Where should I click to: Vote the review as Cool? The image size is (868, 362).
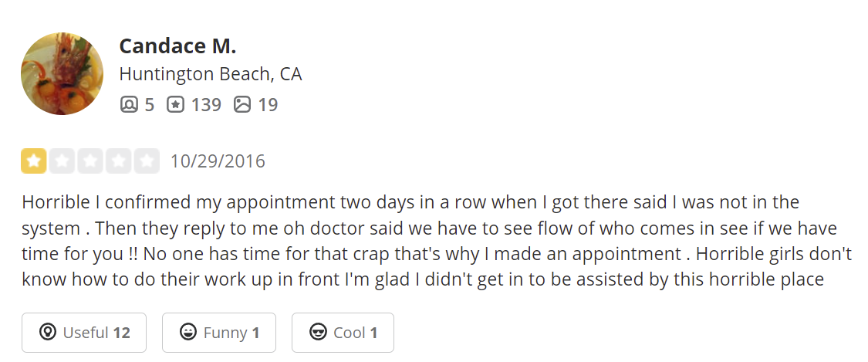(x=343, y=333)
